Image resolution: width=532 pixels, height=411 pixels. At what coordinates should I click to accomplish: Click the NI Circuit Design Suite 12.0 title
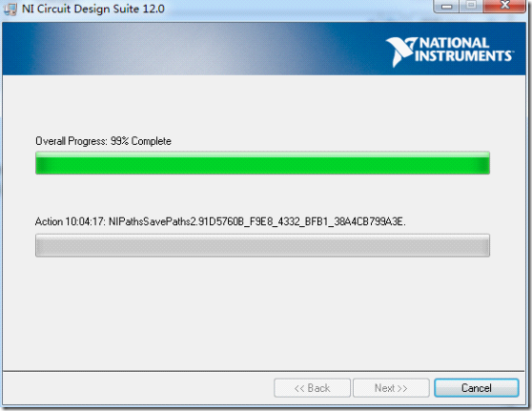coord(93,9)
